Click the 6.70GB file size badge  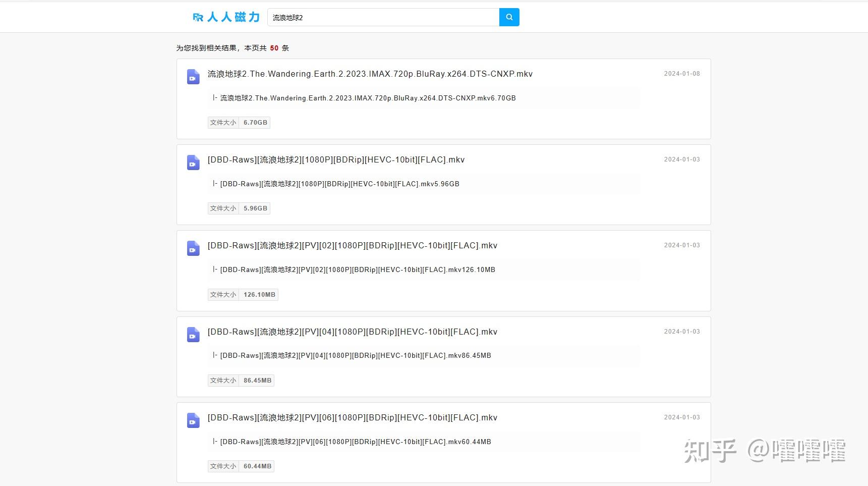pos(239,123)
